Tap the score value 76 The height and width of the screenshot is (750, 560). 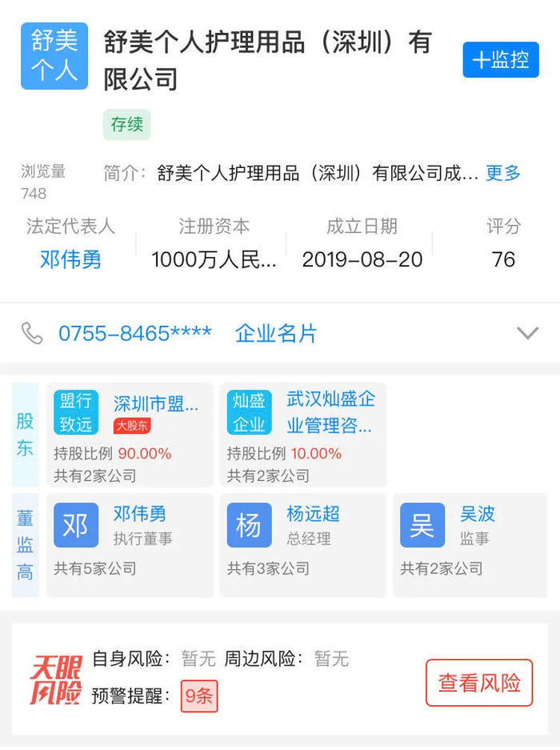point(503,259)
